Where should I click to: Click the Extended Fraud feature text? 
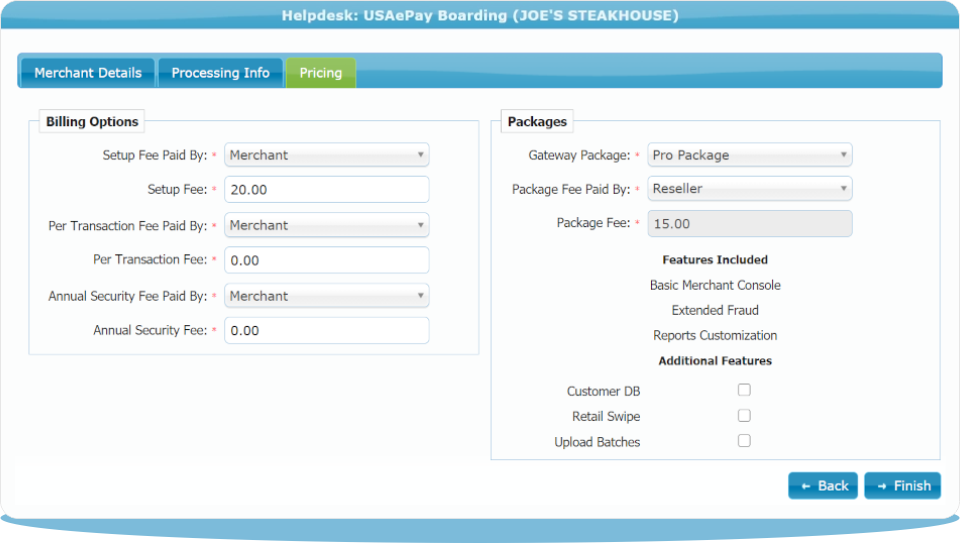pos(715,310)
